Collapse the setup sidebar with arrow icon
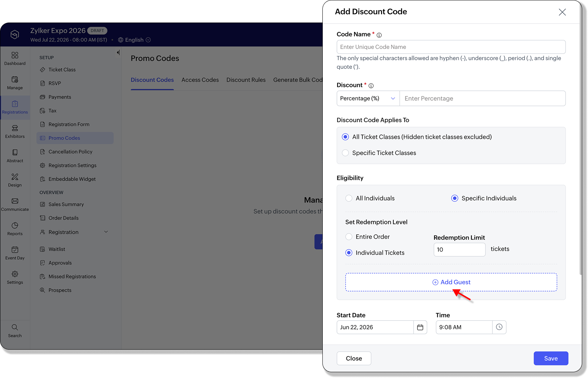 click(x=118, y=53)
